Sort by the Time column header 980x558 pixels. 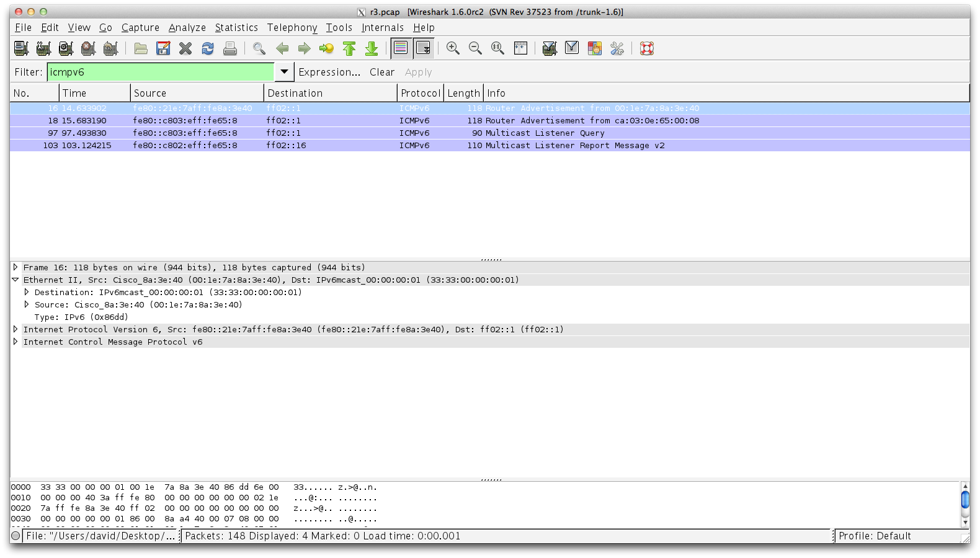[x=95, y=93]
